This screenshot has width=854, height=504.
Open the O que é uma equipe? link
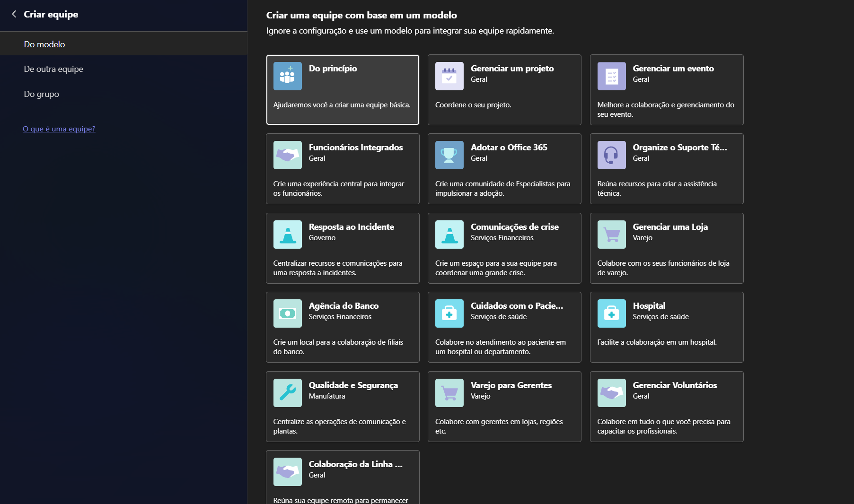click(x=59, y=129)
